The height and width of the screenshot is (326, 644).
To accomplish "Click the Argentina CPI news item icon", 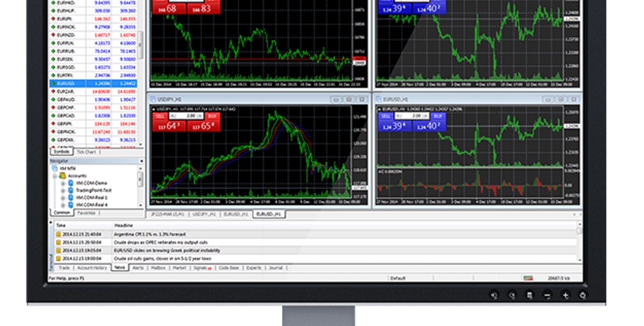I will pos(59,234).
